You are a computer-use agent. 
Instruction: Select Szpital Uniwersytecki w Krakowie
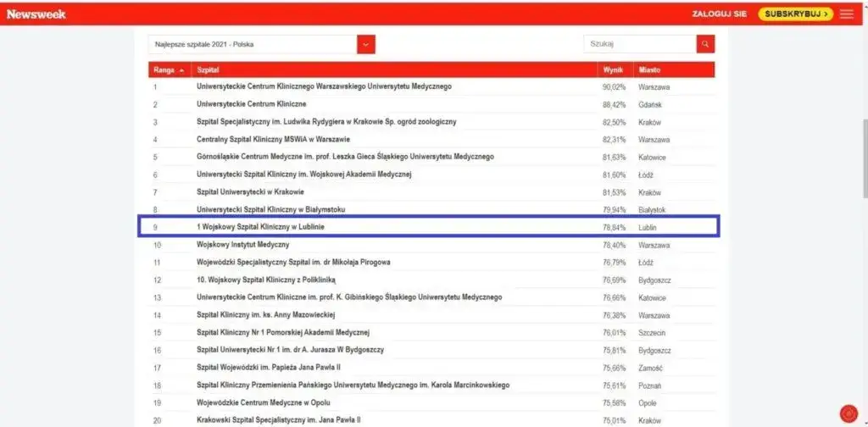point(250,192)
